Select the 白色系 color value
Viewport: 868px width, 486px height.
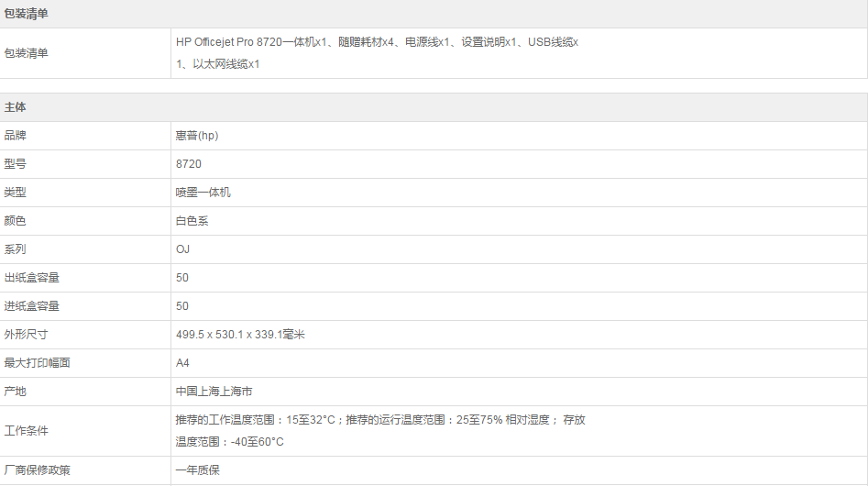coord(192,221)
